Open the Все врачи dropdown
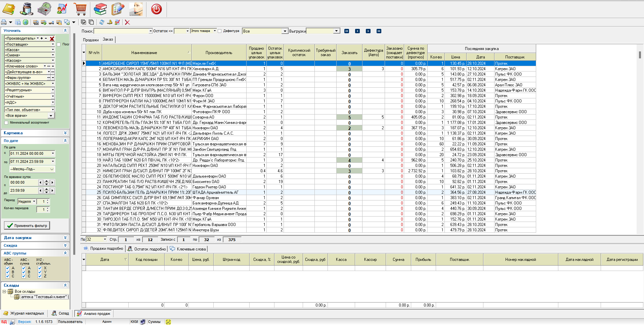The image size is (644, 325). (51, 115)
